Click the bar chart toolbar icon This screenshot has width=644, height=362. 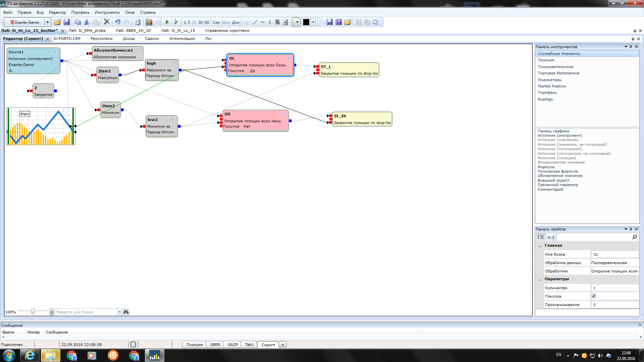(x=149, y=22)
